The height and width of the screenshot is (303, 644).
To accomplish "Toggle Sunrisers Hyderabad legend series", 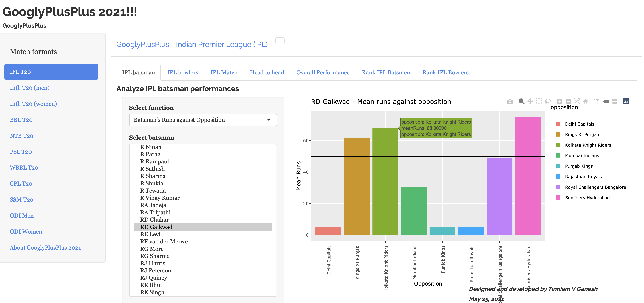I will [587, 198].
